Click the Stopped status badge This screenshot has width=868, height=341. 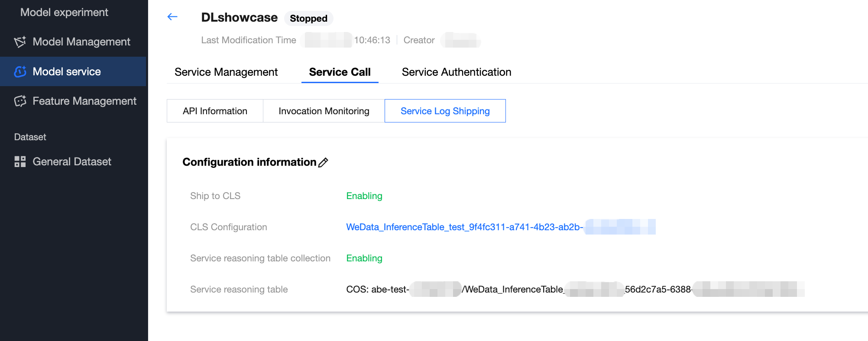coord(308,18)
